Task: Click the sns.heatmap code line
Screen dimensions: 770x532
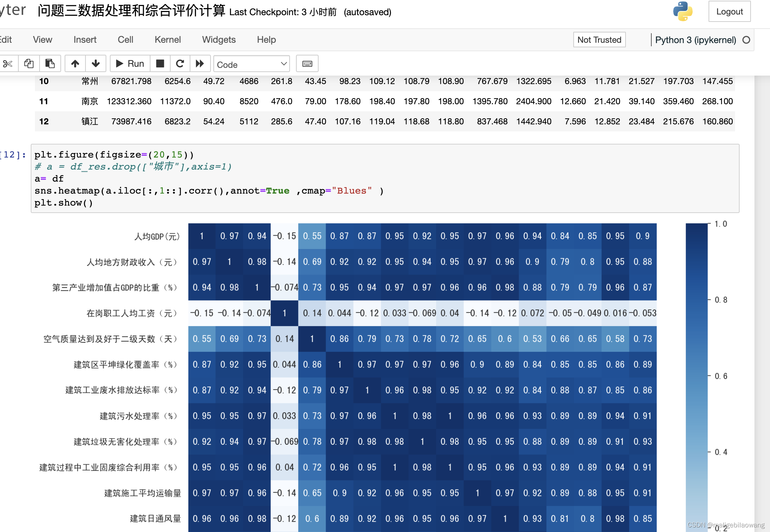Action: click(209, 191)
